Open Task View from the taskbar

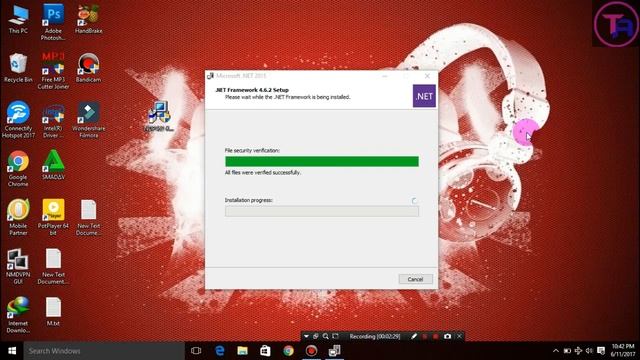[196, 351]
